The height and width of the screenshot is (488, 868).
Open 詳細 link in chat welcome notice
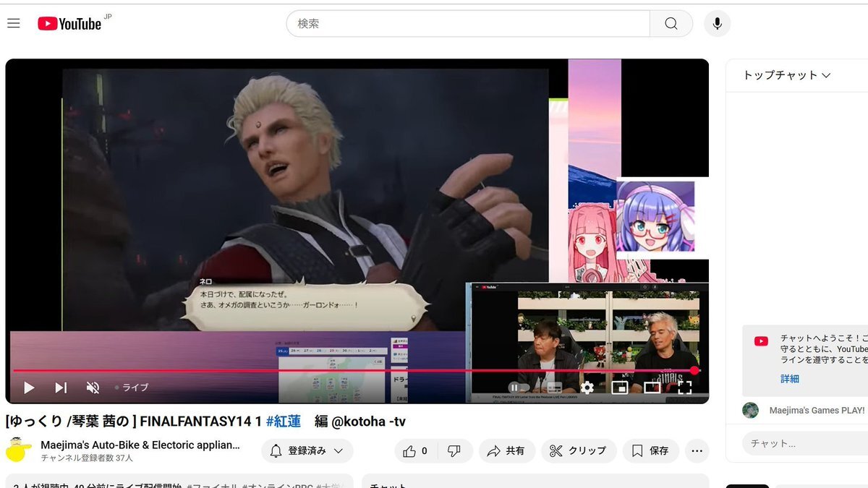(x=790, y=379)
